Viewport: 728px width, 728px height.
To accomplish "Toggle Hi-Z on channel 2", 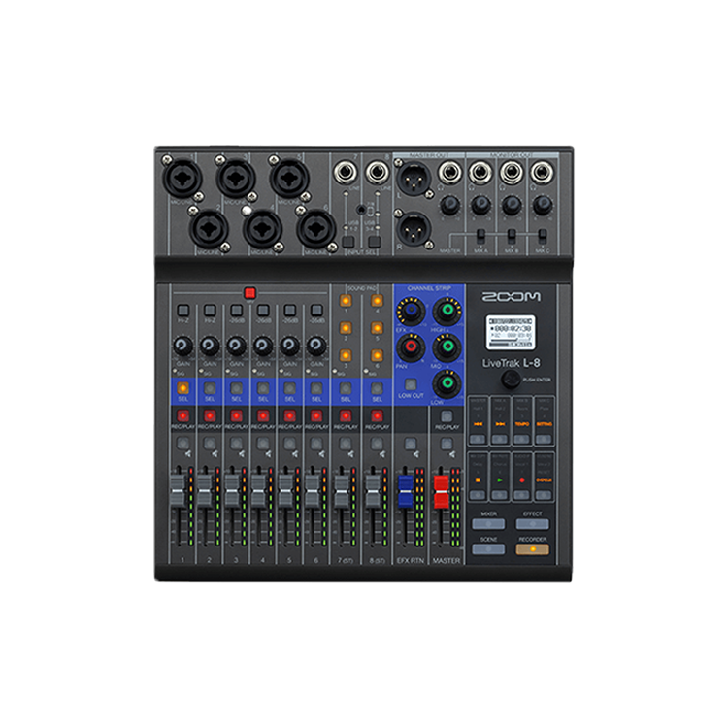I will (210, 310).
